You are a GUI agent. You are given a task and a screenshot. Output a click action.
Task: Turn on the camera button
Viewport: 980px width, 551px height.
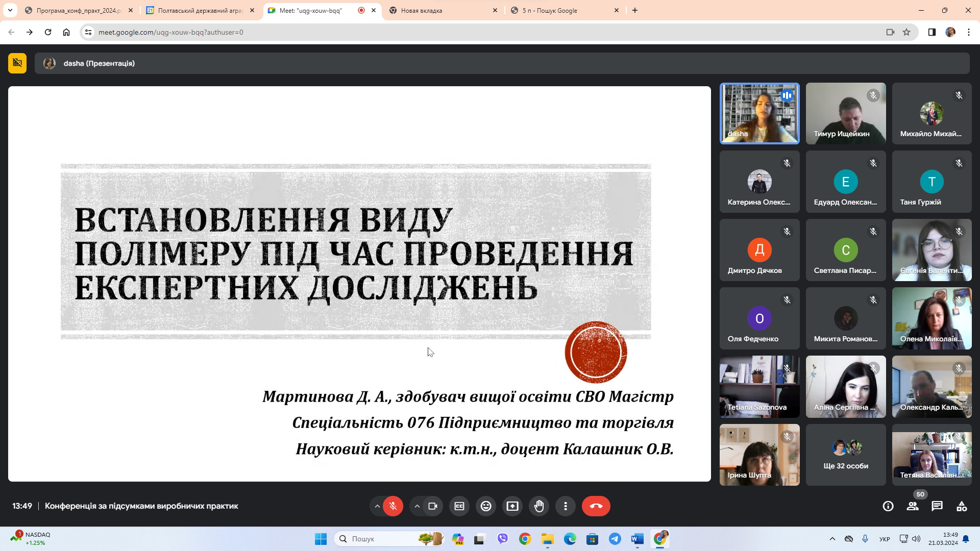point(433,506)
